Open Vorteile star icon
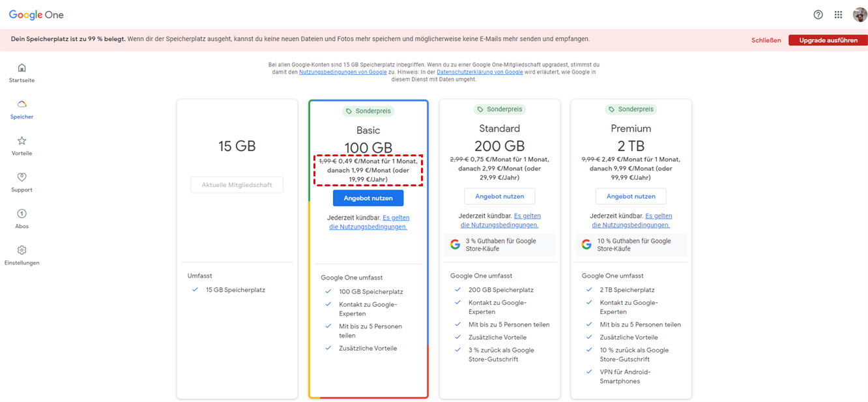868x402 pixels. (22, 141)
